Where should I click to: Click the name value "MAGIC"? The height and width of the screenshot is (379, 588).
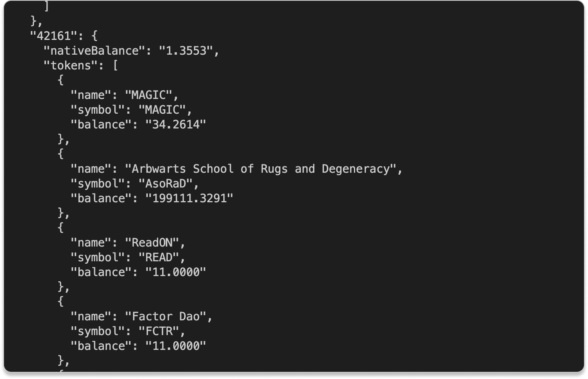click(x=149, y=95)
